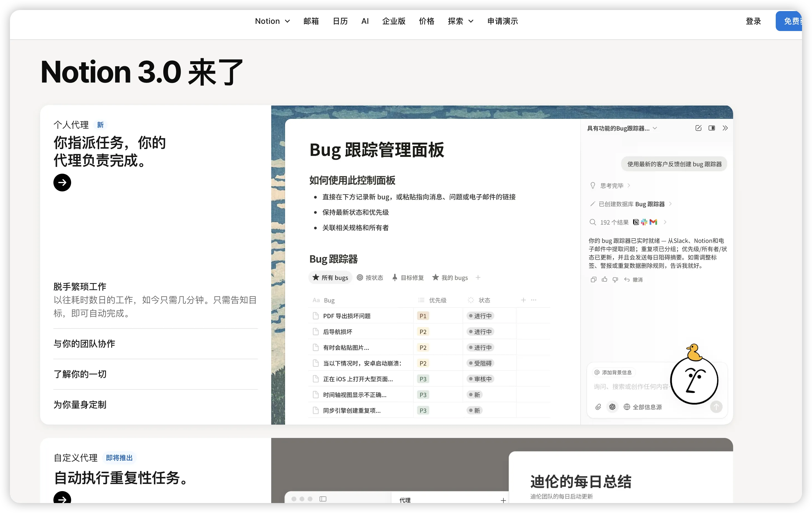Screen dimensions: 812x513
Task: Click the sidebar layout icon in AI panel
Action: pyautogui.click(x=712, y=128)
